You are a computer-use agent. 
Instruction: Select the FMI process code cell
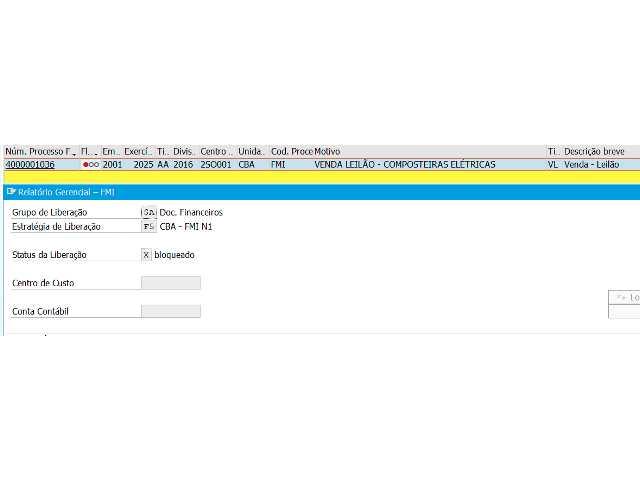click(x=278, y=164)
